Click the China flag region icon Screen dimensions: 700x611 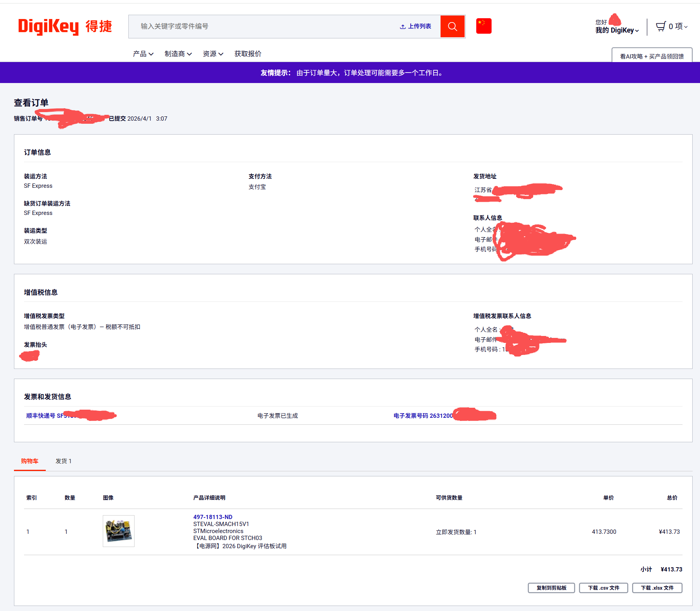(484, 26)
